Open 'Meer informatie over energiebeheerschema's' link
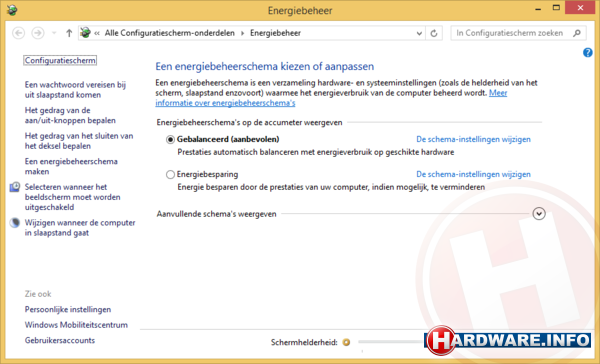Viewport: 600px width, 364px height. [225, 103]
